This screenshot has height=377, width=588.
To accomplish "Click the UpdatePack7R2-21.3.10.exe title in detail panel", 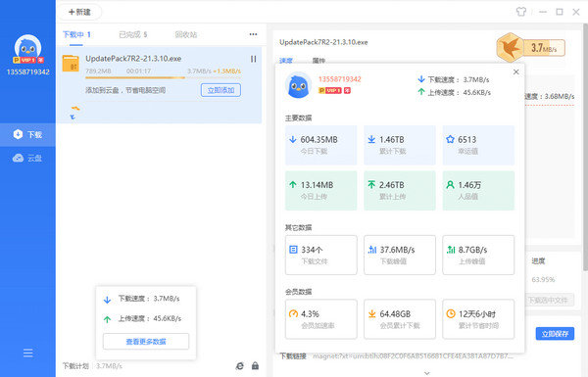I will 323,42.
